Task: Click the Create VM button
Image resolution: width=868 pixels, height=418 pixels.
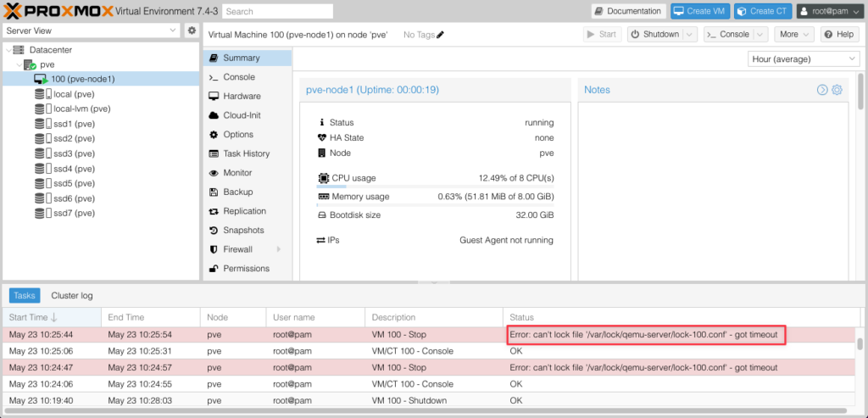Action: pos(700,11)
